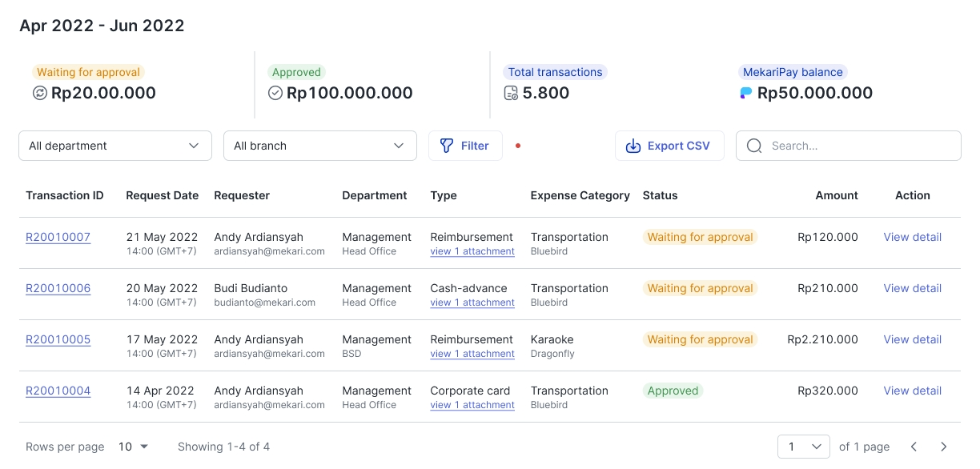Screen dimensions: 980x469
Task: View attachment for R20010007 reimbursement
Action: pyautogui.click(x=472, y=251)
